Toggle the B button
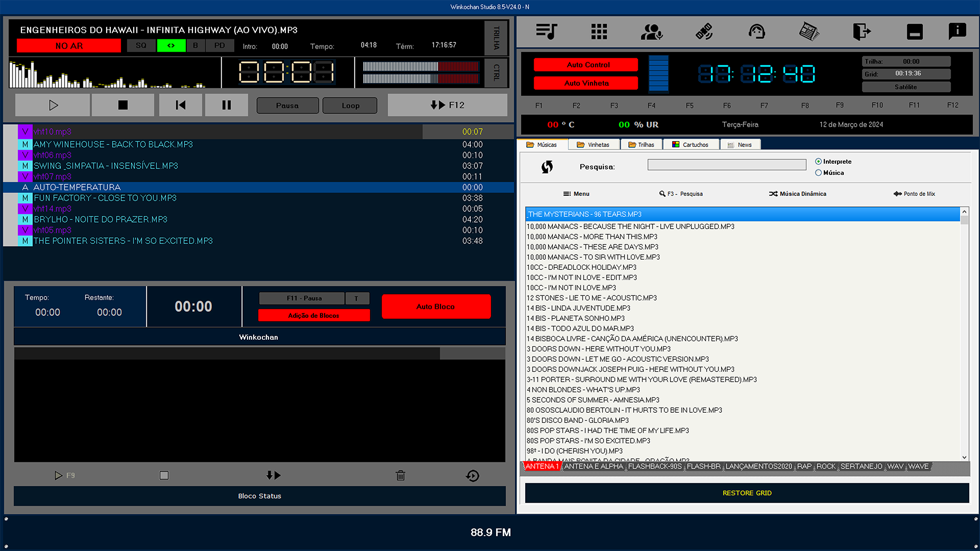 click(x=195, y=45)
